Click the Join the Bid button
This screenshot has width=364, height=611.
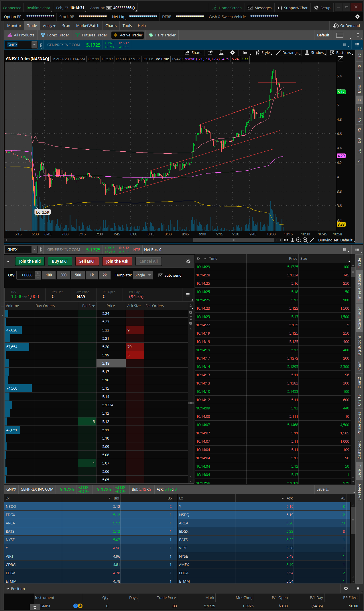coord(30,261)
